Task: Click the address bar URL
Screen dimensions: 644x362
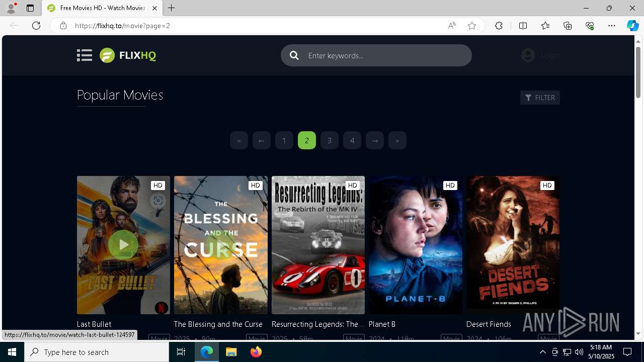Action: click(122, 26)
